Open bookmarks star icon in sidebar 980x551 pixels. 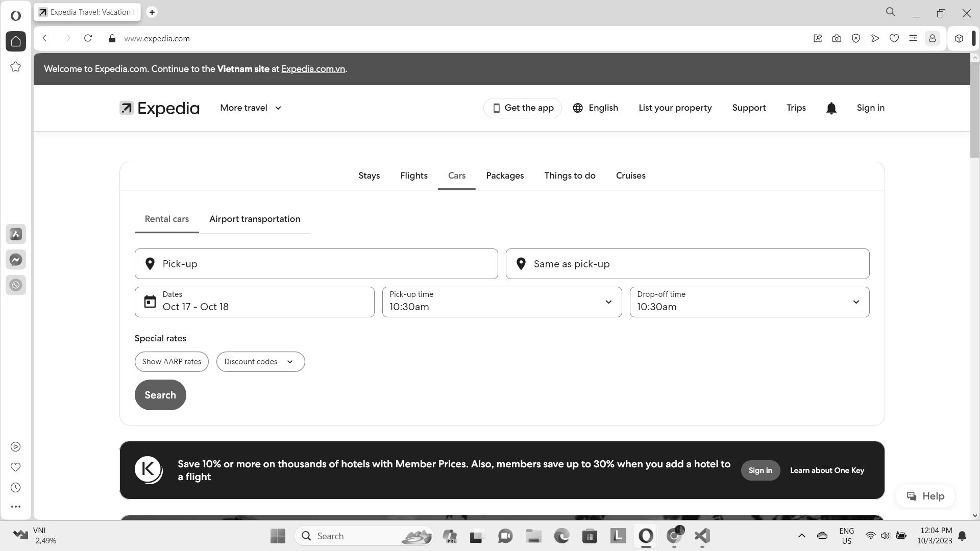(x=16, y=67)
